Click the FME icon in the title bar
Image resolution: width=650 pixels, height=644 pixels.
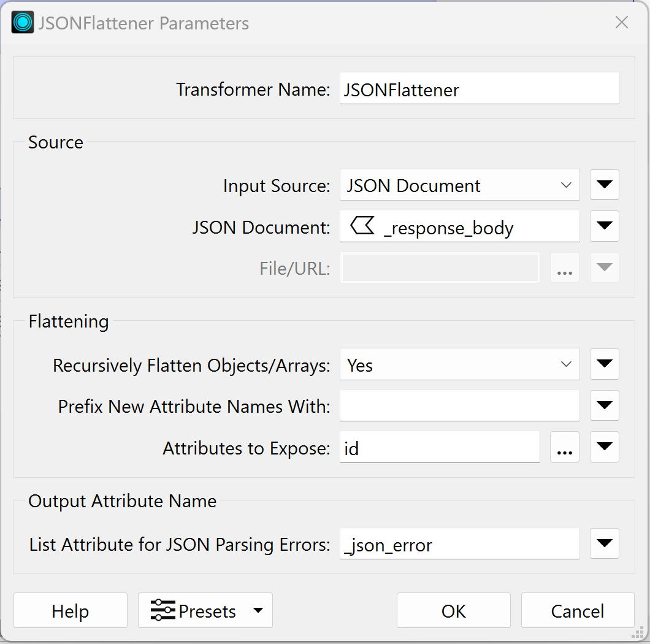(23, 23)
